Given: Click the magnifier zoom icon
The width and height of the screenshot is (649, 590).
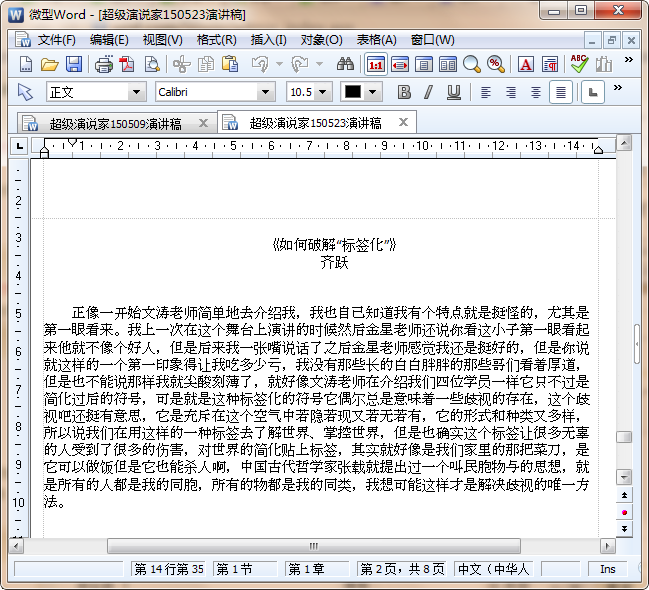Looking at the screenshot, I should pos(472,64).
